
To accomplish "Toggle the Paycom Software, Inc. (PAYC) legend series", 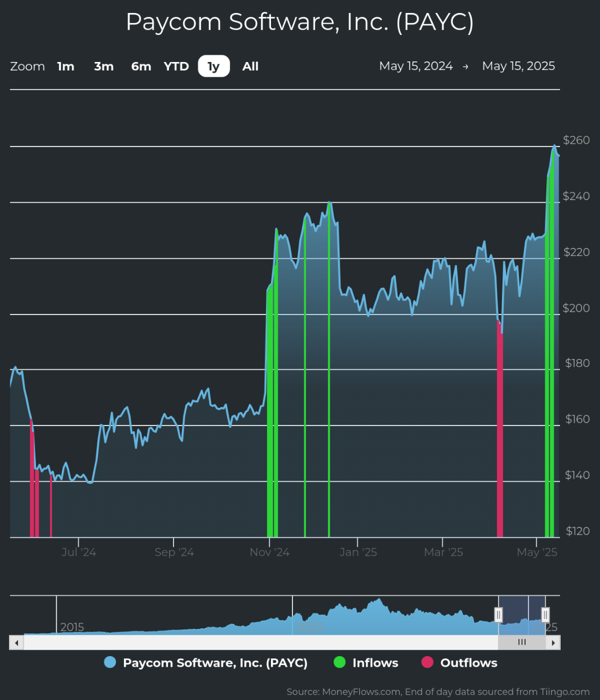I will point(206,663).
